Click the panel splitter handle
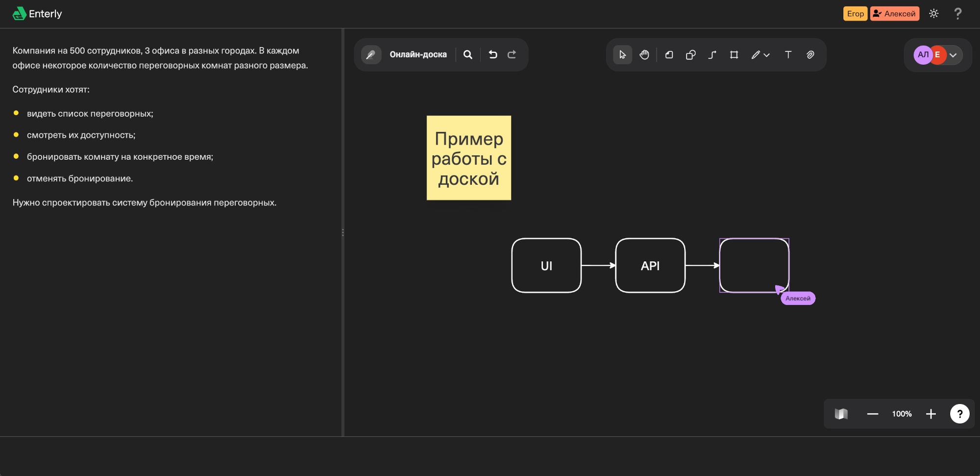980x476 pixels. coord(343,232)
